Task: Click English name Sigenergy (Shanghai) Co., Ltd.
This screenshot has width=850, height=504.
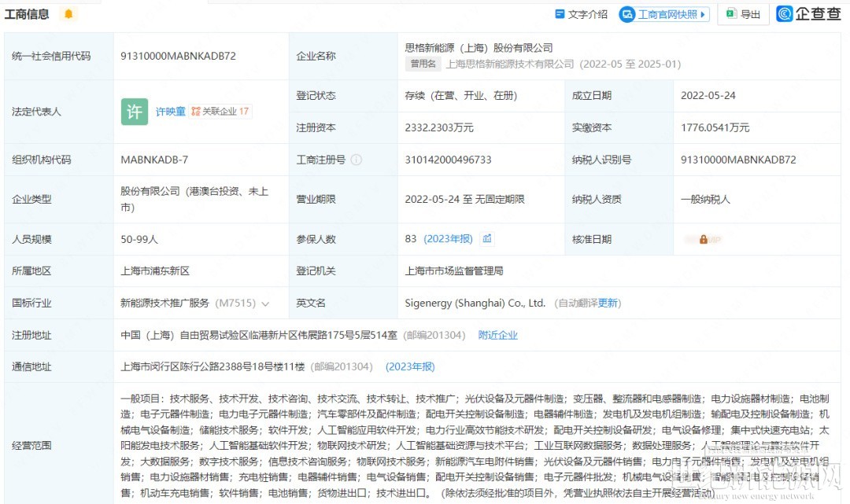Action: [x=475, y=304]
